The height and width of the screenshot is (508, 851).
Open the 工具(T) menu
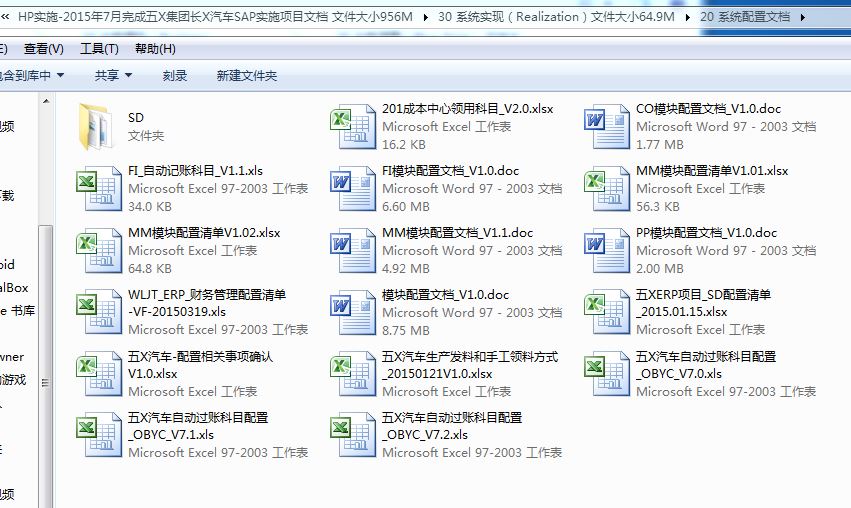click(99, 49)
